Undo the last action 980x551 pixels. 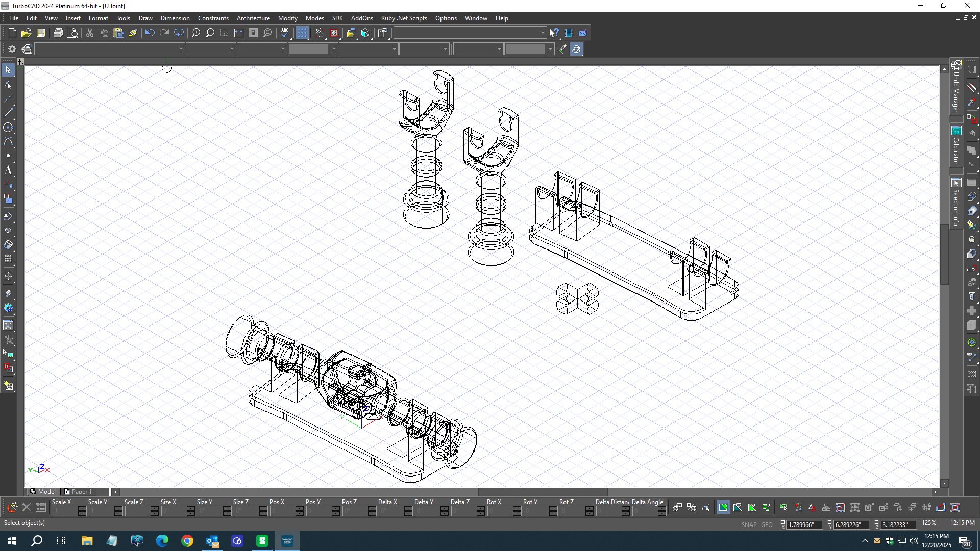coord(150,33)
